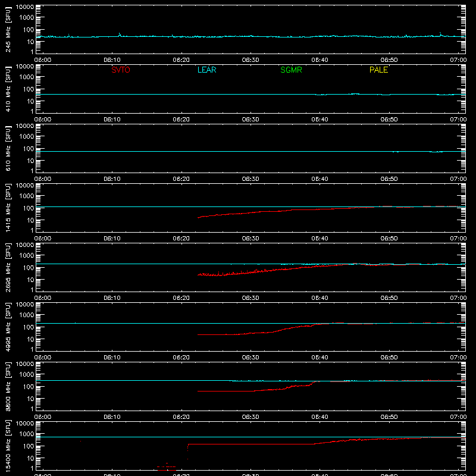This screenshot has width=476, height=476.
Task: Select the 410 MHz [SFU] axis title
Action: click(8, 89)
